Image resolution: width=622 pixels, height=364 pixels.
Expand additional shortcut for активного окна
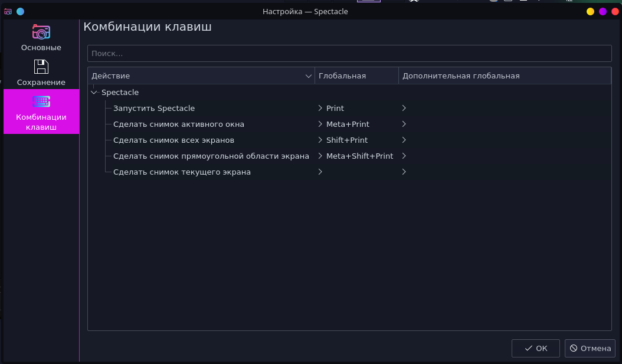coord(404,124)
